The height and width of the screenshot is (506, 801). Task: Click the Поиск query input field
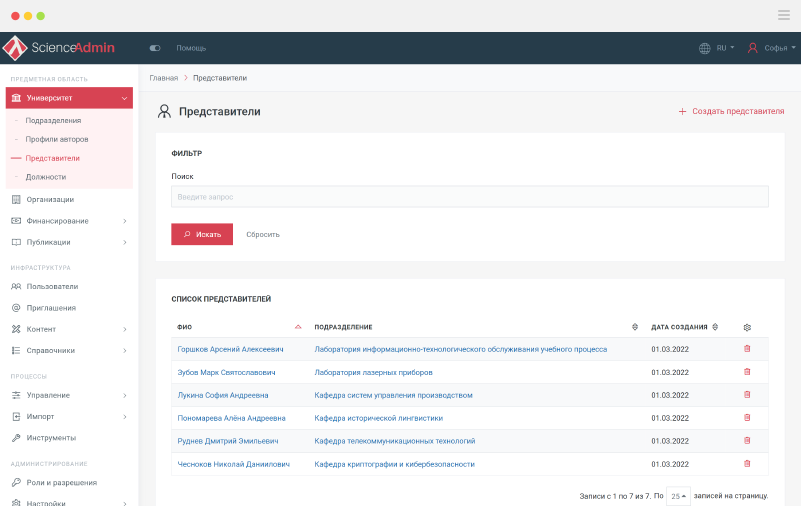click(469, 197)
